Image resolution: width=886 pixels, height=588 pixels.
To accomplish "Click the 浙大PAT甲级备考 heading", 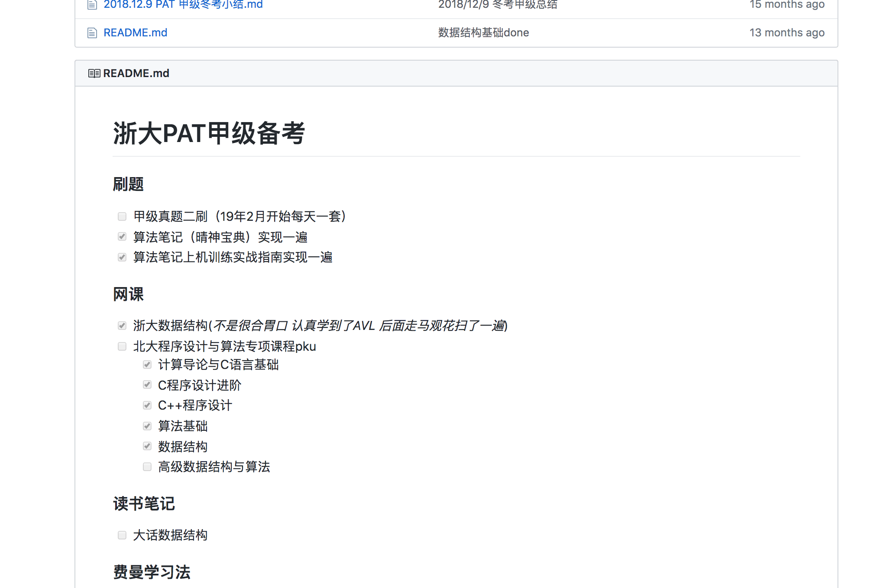I will point(209,133).
